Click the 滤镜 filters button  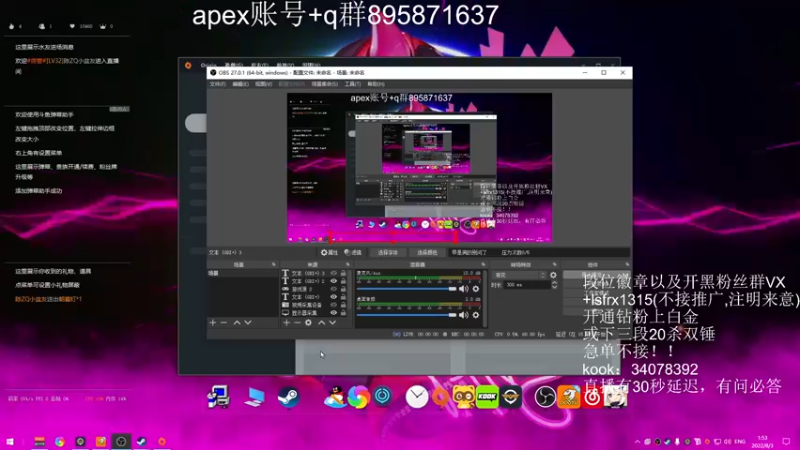click(353, 253)
